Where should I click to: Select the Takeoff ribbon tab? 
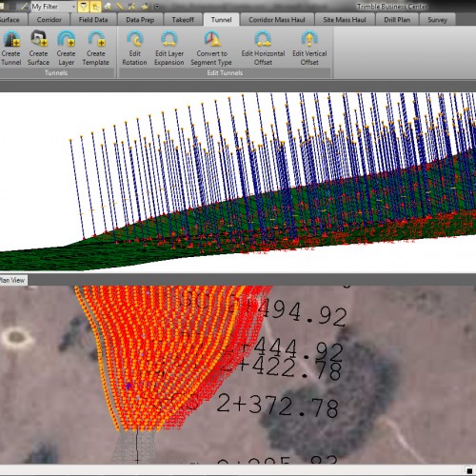183,20
